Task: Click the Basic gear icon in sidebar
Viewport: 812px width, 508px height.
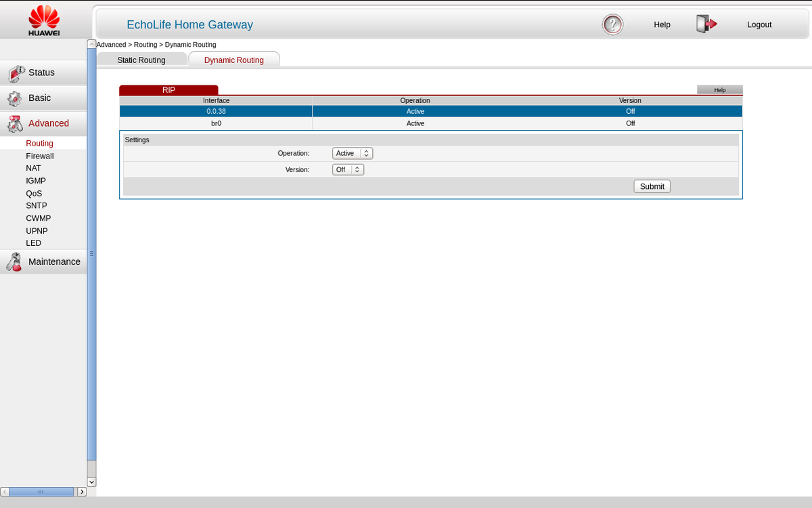Action: tap(15, 98)
